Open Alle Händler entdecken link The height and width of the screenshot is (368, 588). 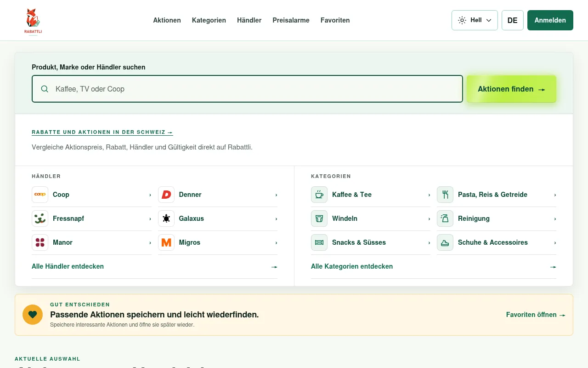(154, 266)
